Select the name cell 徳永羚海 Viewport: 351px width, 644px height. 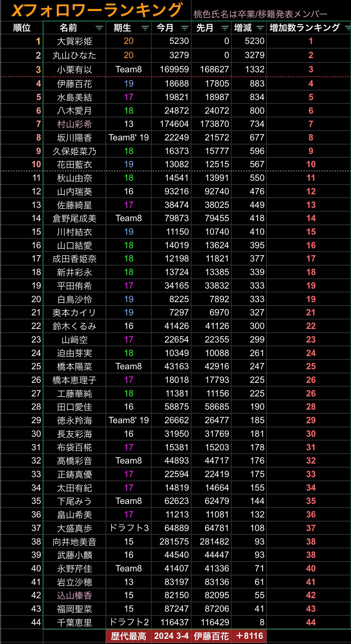74,420
